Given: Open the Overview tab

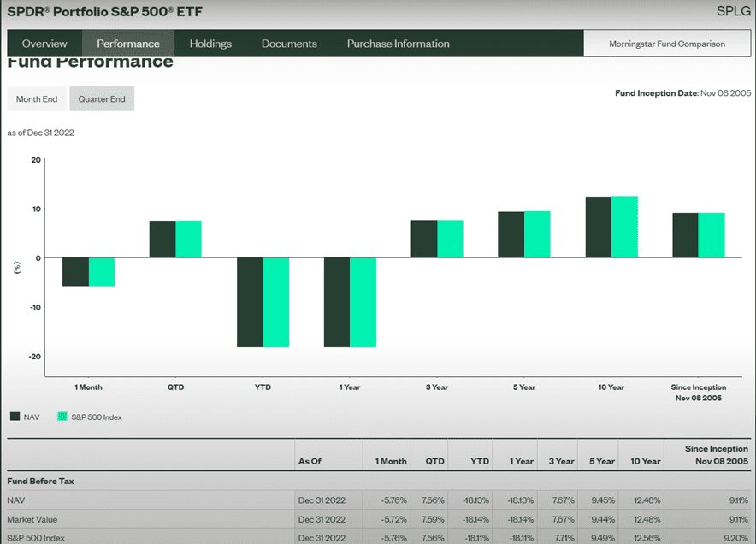Looking at the screenshot, I should tap(44, 44).
